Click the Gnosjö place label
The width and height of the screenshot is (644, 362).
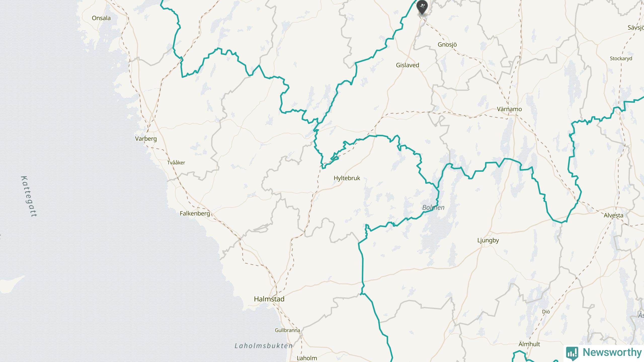coord(447,44)
